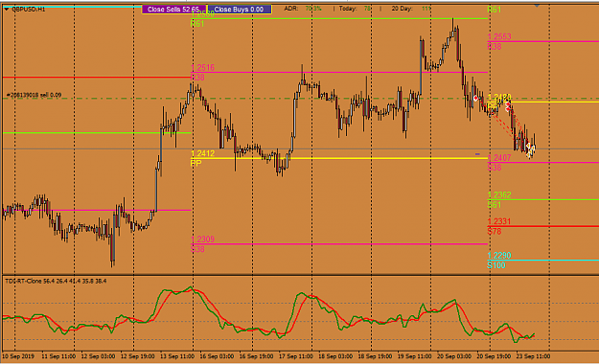The width and height of the screenshot is (599, 364).
Task: Click the 23 Sep 11:00 time label
Action: coord(533,356)
